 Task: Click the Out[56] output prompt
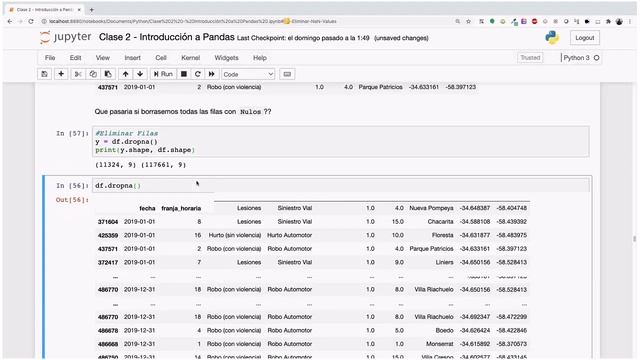[x=72, y=200]
